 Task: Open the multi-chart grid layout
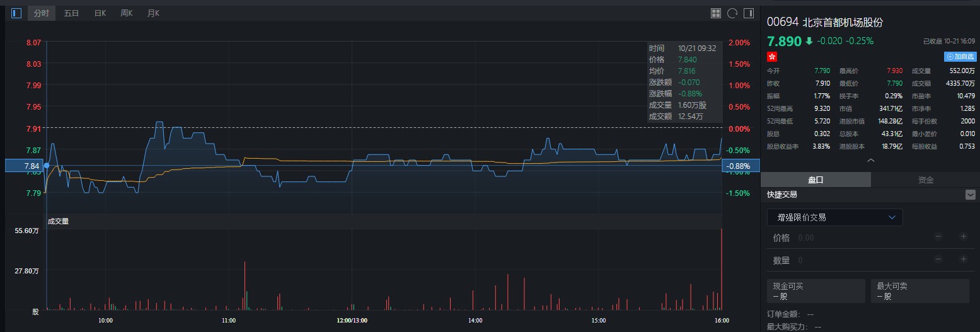[716, 13]
